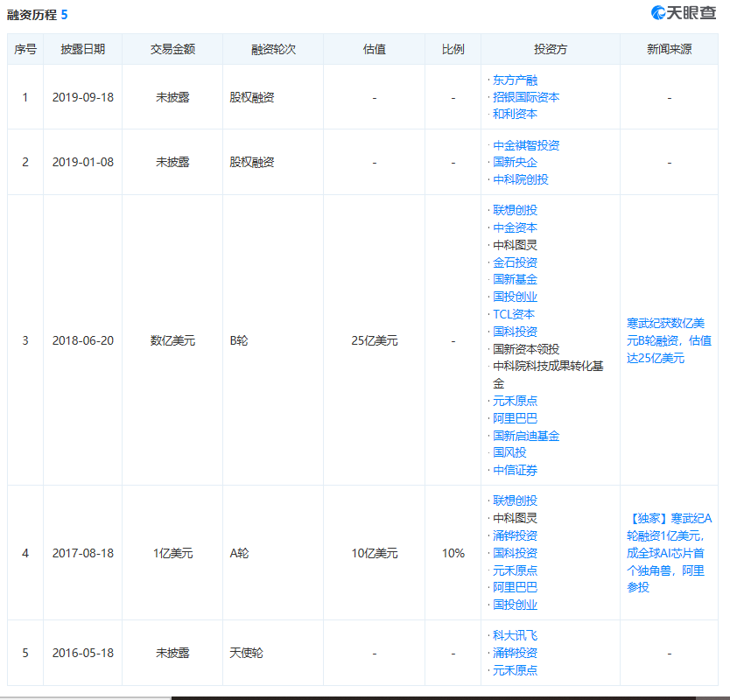Click the 融资轮次 column header
The width and height of the screenshot is (730, 700).
[x=273, y=49]
